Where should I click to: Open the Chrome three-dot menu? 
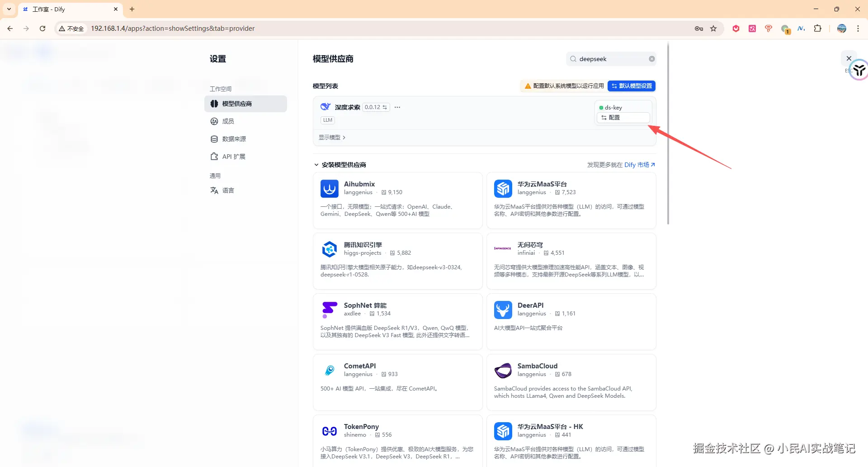858,29
